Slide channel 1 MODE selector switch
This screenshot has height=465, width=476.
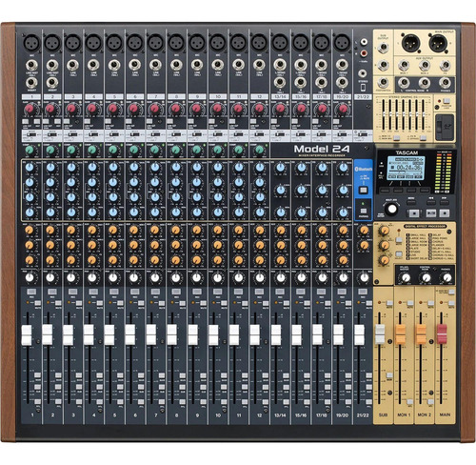[30, 134]
